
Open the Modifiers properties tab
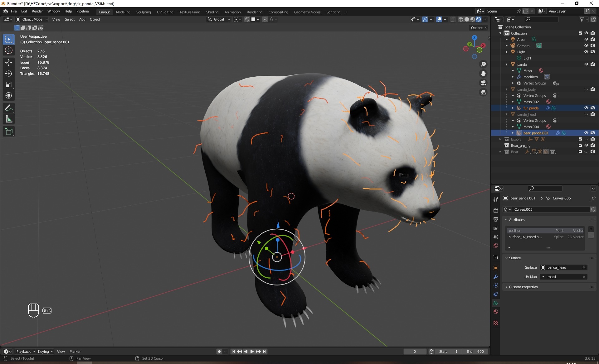(x=496, y=277)
